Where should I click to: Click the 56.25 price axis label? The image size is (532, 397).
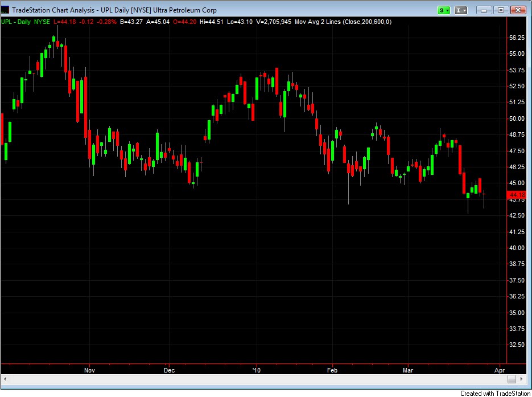pyautogui.click(x=517, y=38)
